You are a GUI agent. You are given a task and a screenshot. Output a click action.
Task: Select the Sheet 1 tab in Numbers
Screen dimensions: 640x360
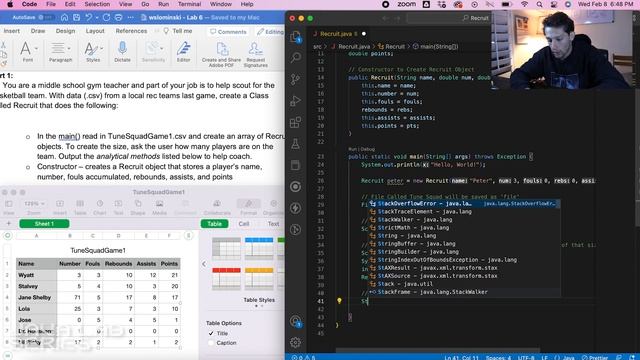pyautogui.click(x=44, y=224)
